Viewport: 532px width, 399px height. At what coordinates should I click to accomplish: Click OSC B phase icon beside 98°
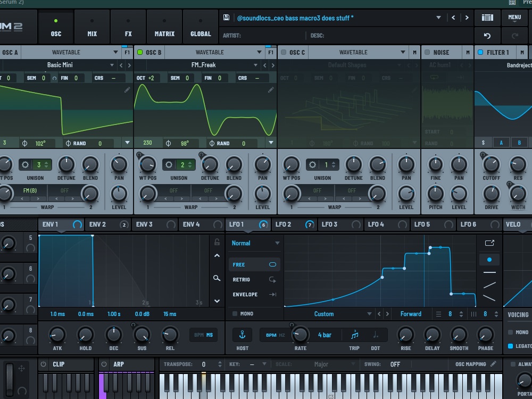click(x=168, y=143)
